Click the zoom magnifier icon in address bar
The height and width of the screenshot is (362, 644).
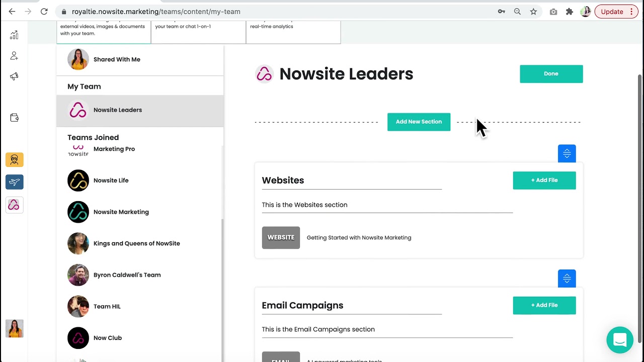[517, 12]
